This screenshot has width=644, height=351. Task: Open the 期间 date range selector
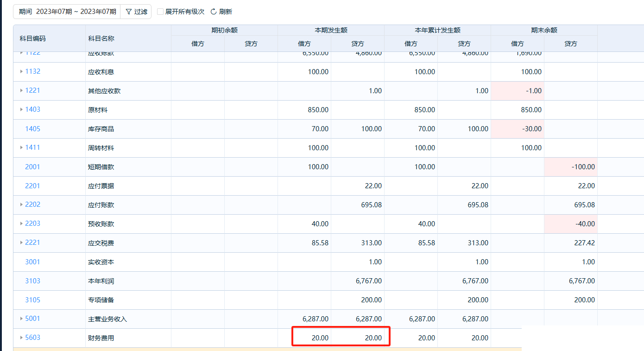[68, 12]
